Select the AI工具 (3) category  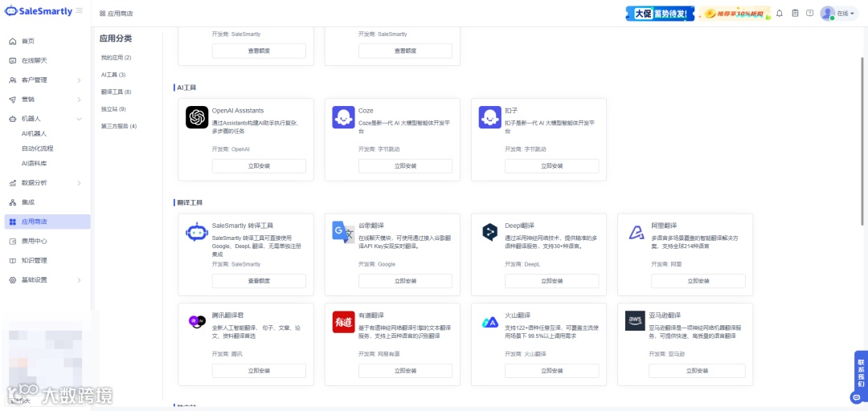pyautogui.click(x=113, y=75)
